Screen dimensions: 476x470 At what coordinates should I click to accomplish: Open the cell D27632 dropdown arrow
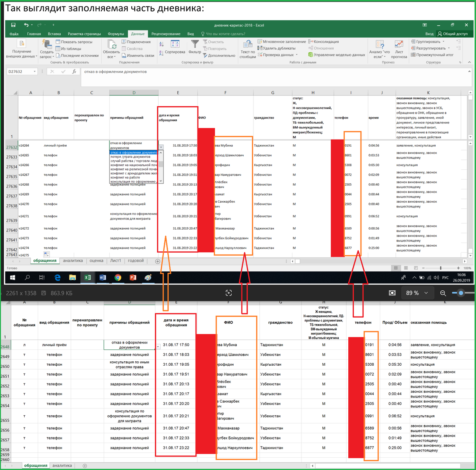point(161,147)
